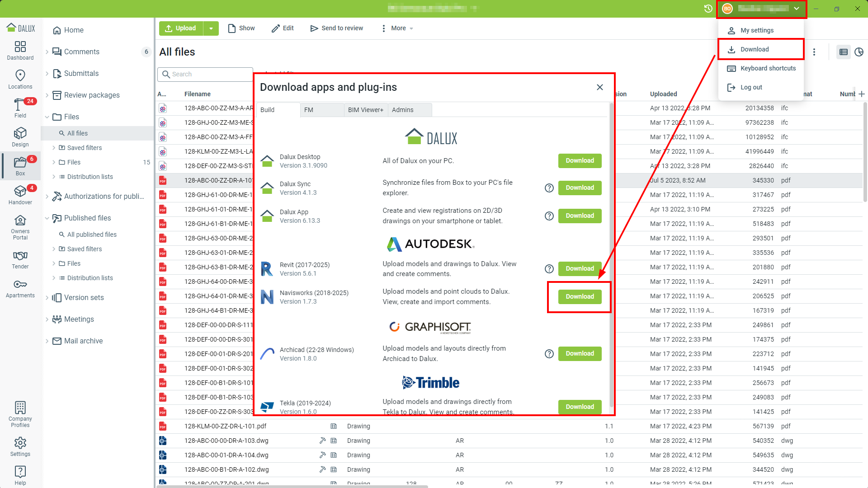Viewport: 868px width, 488px height.
Task: Click the help icon next to Dalux Sync
Action: pos(549,188)
